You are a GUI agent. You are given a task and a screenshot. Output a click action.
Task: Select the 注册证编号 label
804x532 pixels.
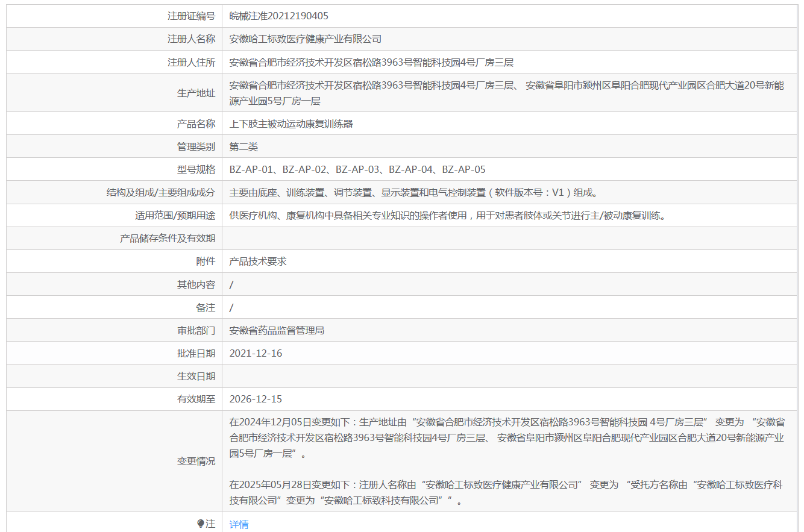coord(191,16)
